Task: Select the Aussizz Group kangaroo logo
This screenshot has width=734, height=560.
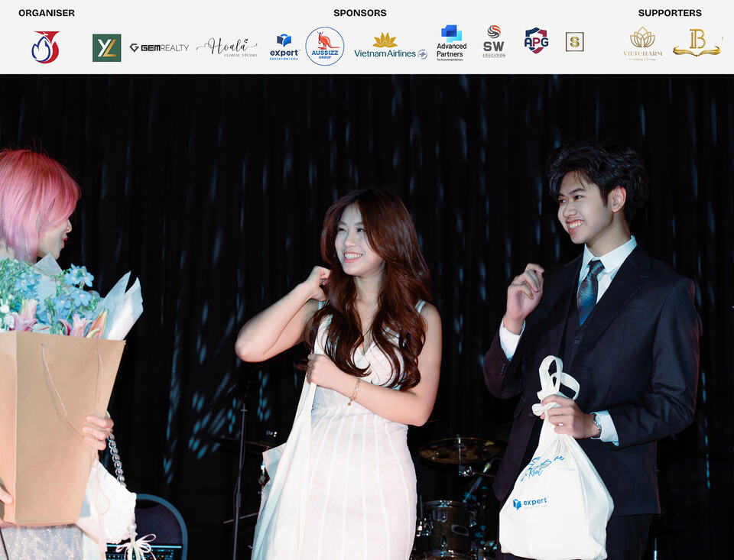Action: (x=325, y=47)
